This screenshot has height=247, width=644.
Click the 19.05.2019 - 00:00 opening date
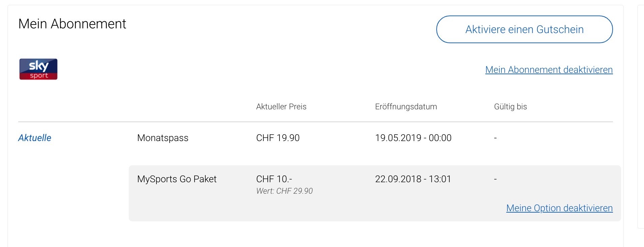tap(413, 138)
